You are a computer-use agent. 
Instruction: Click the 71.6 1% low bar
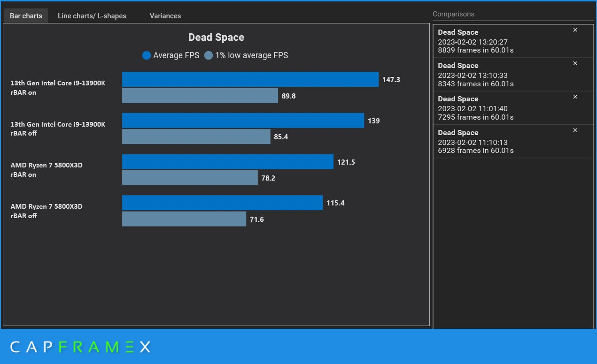point(184,219)
